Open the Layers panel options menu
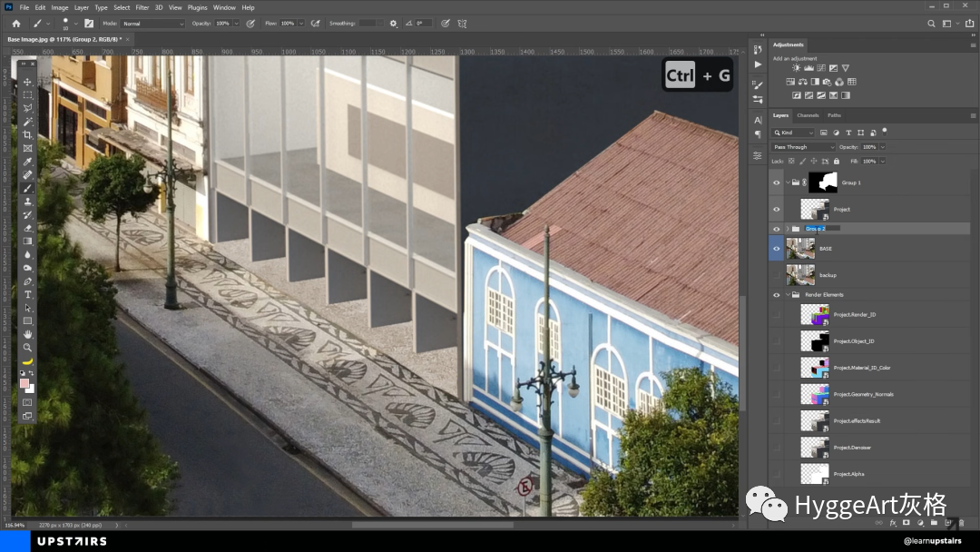The height and width of the screenshot is (552, 980). coord(973,115)
